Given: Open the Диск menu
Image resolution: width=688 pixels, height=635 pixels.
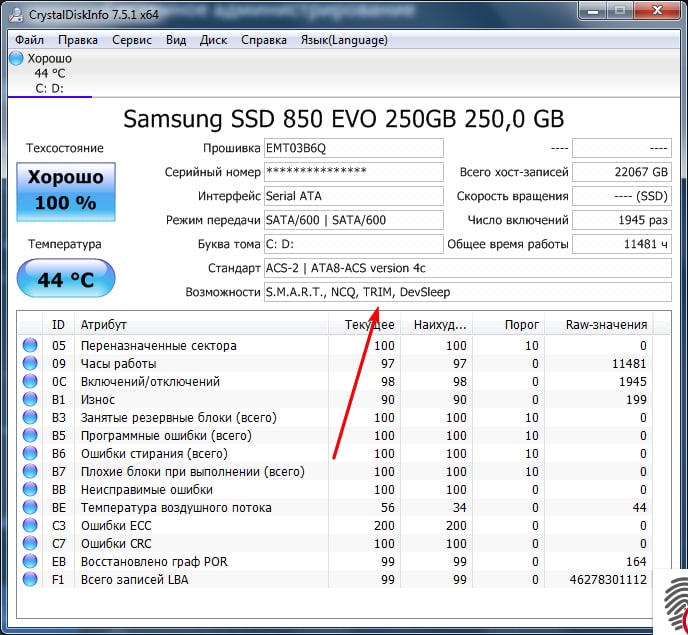Looking at the screenshot, I should tap(213, 40).
